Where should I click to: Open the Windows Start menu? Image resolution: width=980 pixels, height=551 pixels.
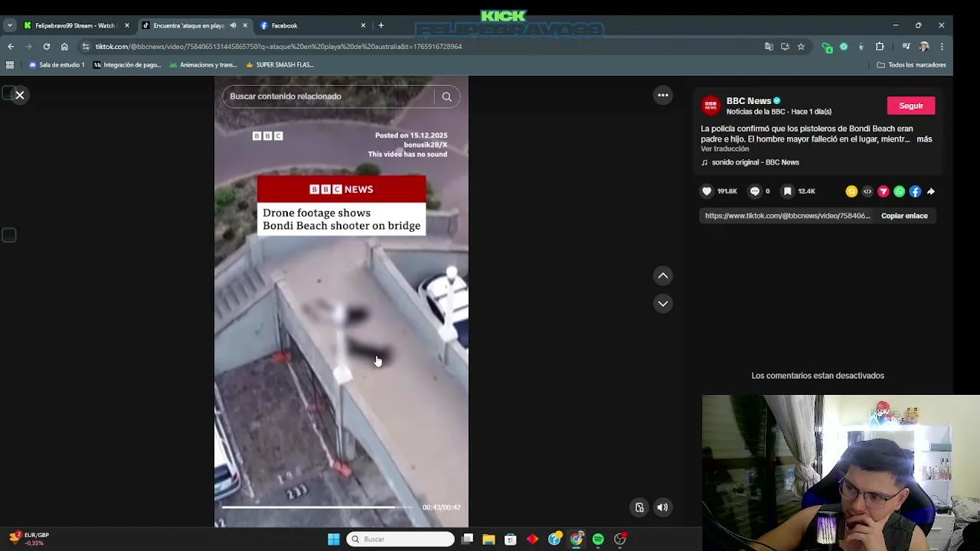point(334,540)
